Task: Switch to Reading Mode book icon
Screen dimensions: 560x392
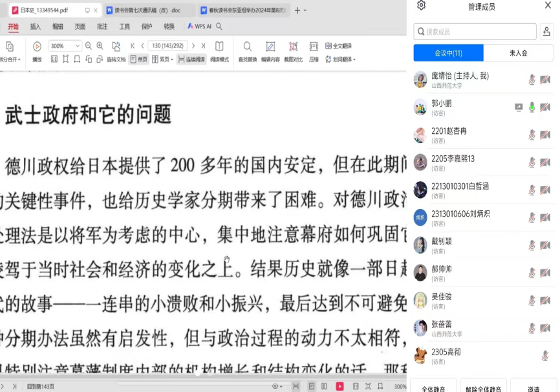Action: [x=219, y=47]
